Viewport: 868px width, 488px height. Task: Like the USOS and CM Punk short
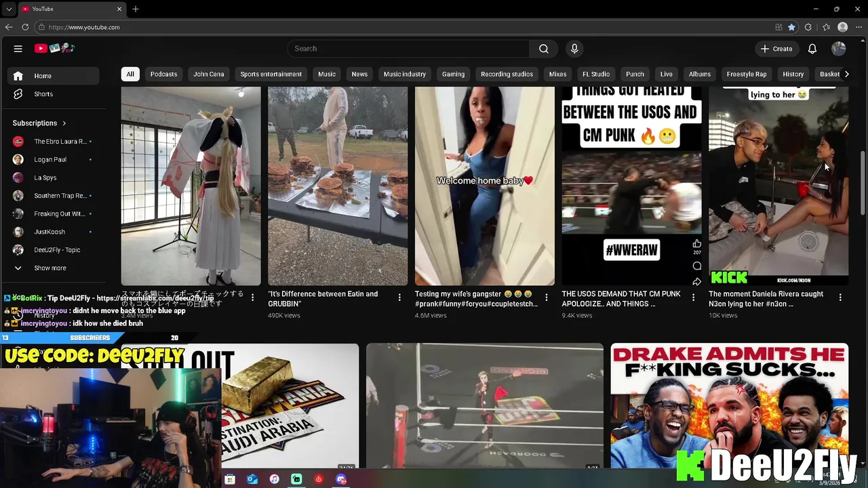click(x=697, y=244)
